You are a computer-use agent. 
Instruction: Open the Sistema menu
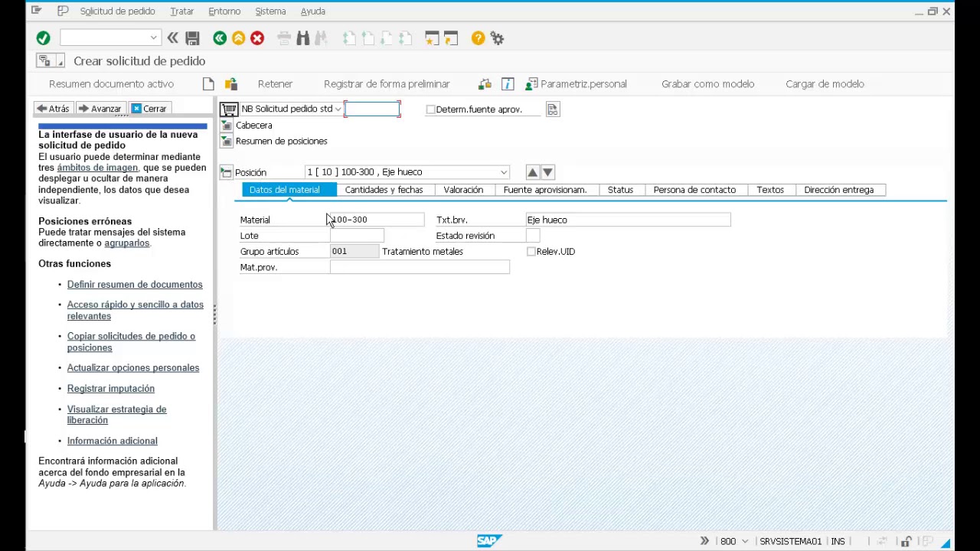click(270, 11)
